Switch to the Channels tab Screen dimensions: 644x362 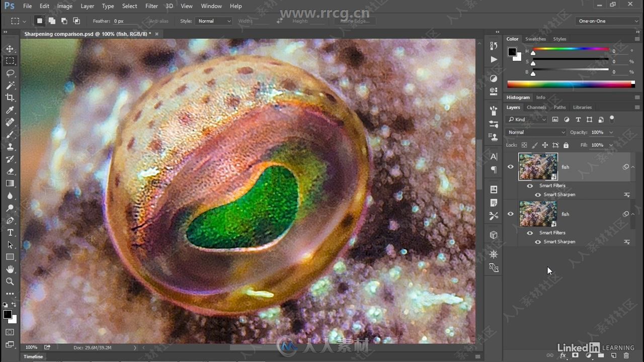536,107
